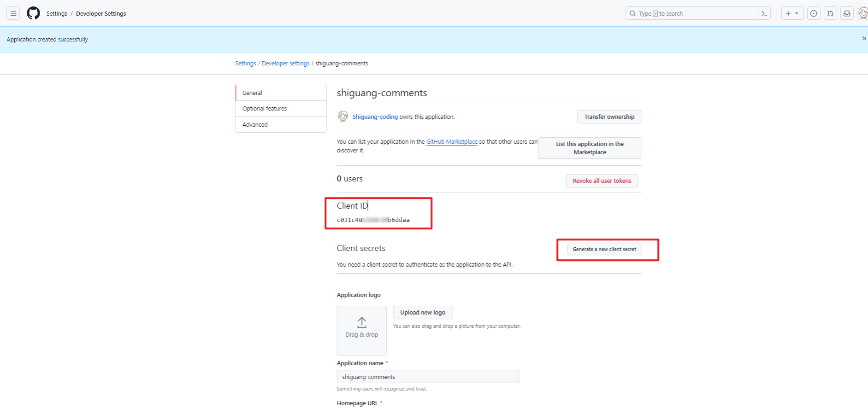Select the Optional features sidebar tab
Viewport: 868px width, 408px height.
(x=281, y=108)
